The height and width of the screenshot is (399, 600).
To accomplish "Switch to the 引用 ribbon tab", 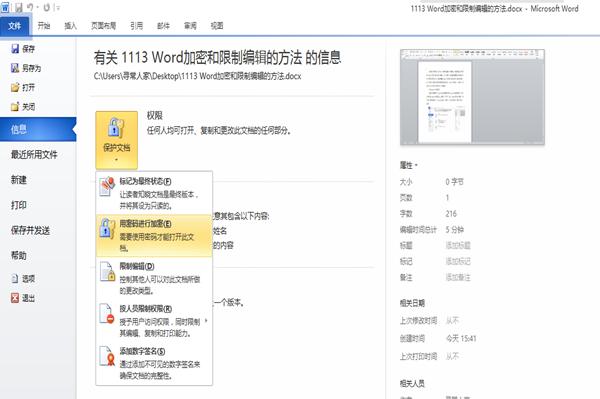I will [136, 26].
